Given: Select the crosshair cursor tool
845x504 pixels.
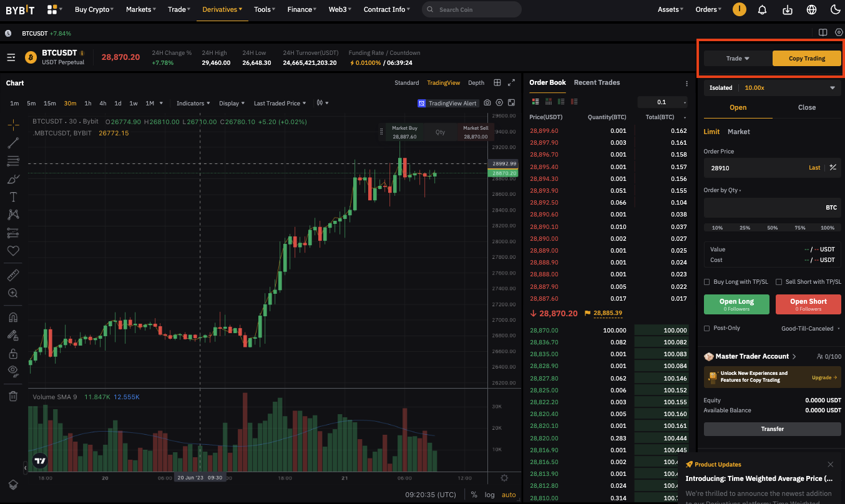Looking at the screenshot, I should coord(13,125).
